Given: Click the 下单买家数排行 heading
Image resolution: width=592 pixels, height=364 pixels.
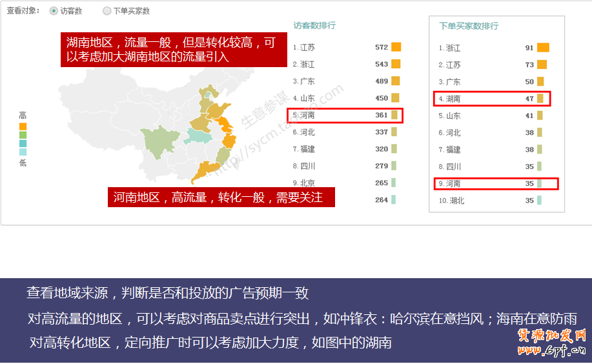Looking at the screenshot, I should 469,26.
